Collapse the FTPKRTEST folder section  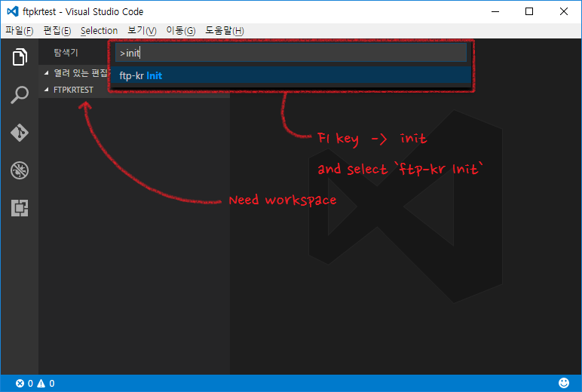point(47,90)
